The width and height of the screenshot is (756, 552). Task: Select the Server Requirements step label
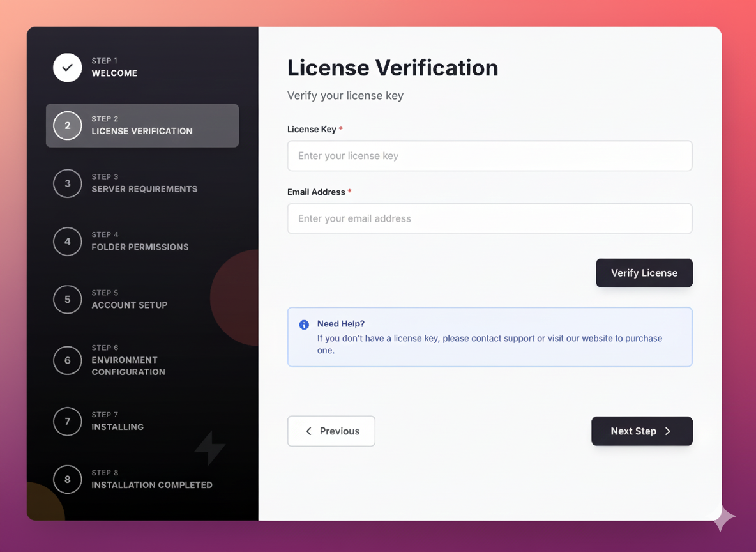144,189
